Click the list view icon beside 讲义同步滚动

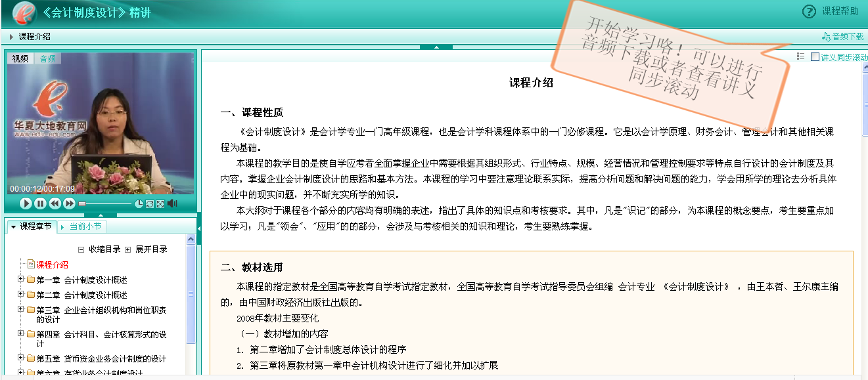[x=800, y=57]
